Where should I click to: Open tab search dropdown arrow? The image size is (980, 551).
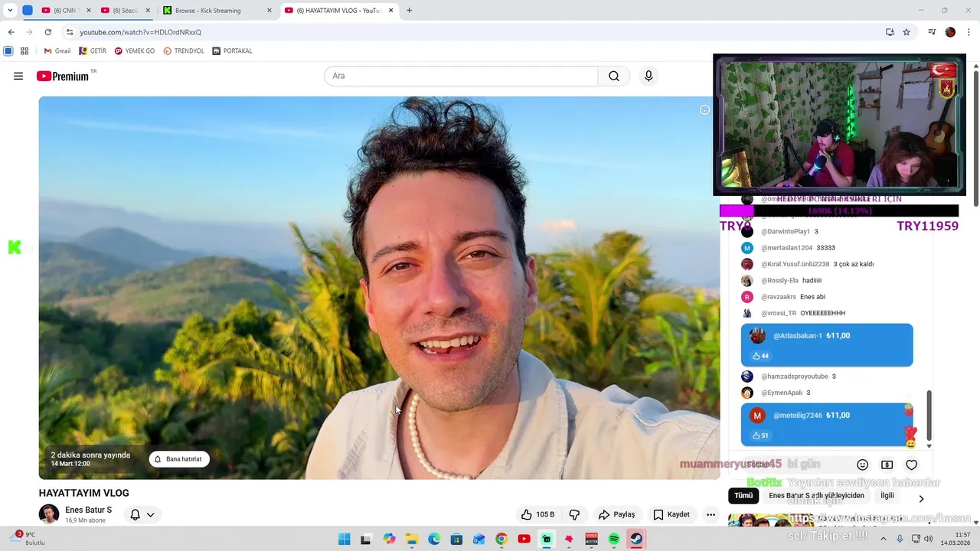pyautogui.click(x=10, y=11)
